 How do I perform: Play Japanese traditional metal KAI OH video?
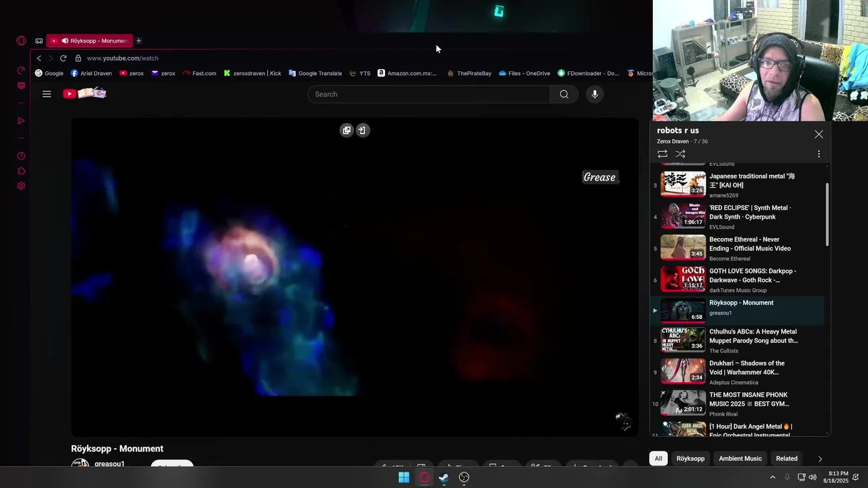click(738, 184)
